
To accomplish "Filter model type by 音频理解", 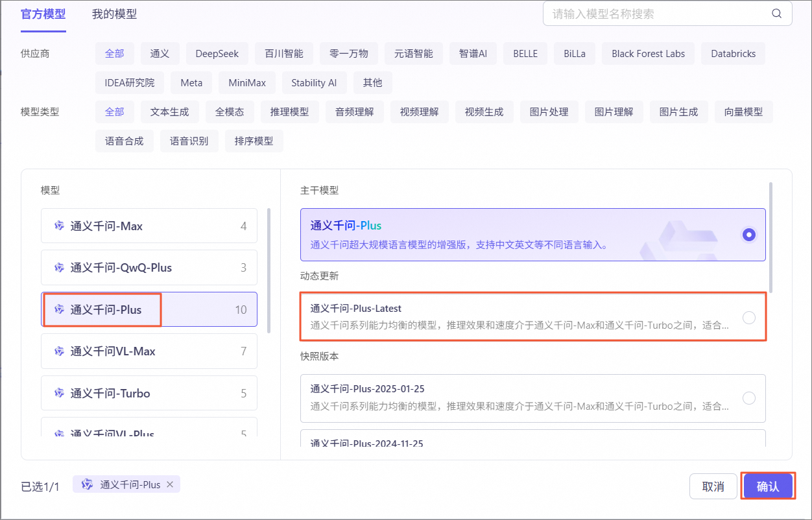I will tap(355, 112).
